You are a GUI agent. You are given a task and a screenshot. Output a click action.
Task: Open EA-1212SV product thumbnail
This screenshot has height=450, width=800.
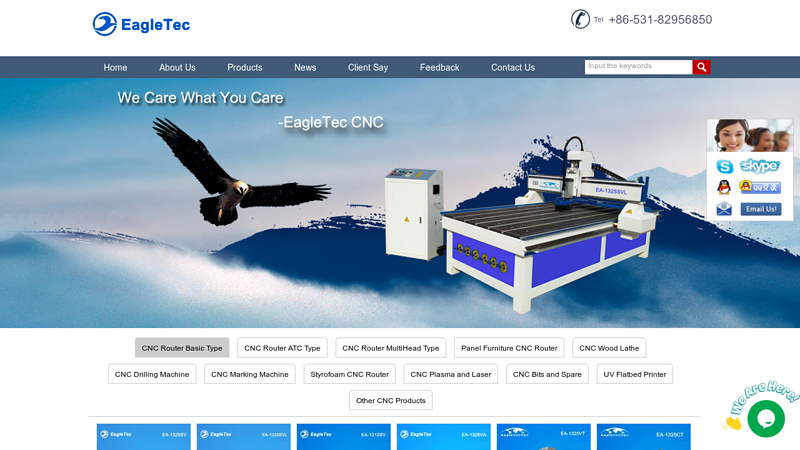point(344,437)
